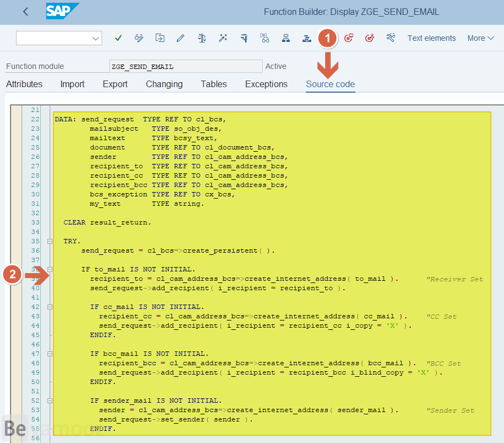Click the Function module name field
The height and width of the screenshot is (443, 504).
tap(186, 67)
